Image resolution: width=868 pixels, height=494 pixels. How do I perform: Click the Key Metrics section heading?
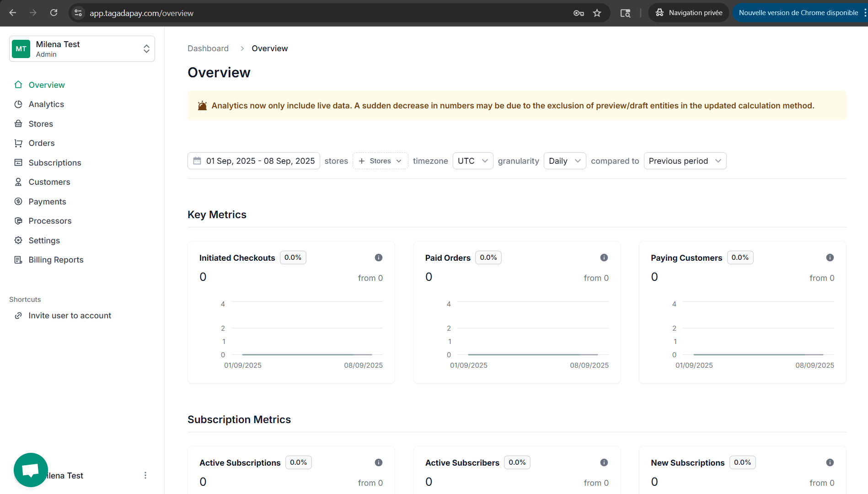pyautogui.click(x=217, y=215)
